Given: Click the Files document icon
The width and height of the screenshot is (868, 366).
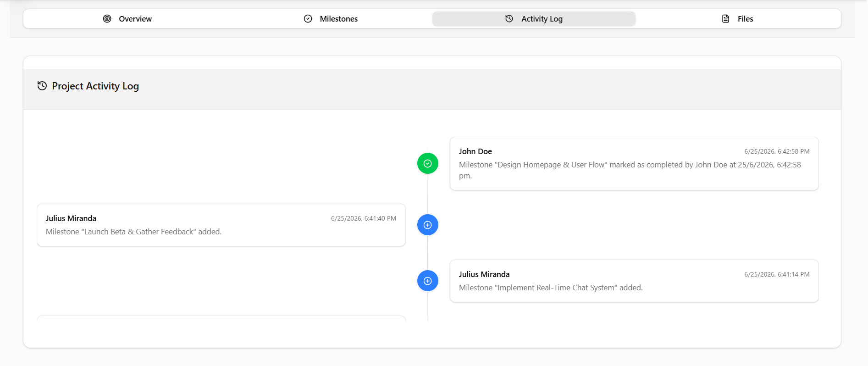Looking at the screenshot, I should click(x=725, y=19).
